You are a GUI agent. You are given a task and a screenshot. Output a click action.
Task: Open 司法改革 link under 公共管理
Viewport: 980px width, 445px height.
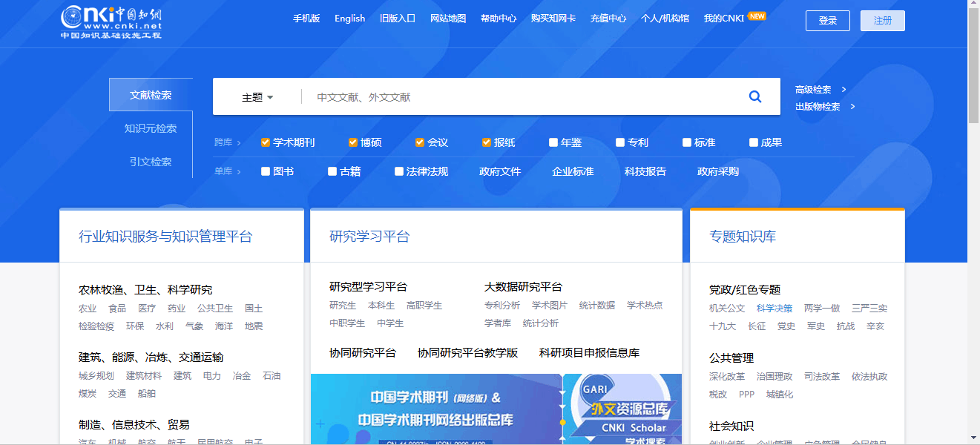click(822, 377)
